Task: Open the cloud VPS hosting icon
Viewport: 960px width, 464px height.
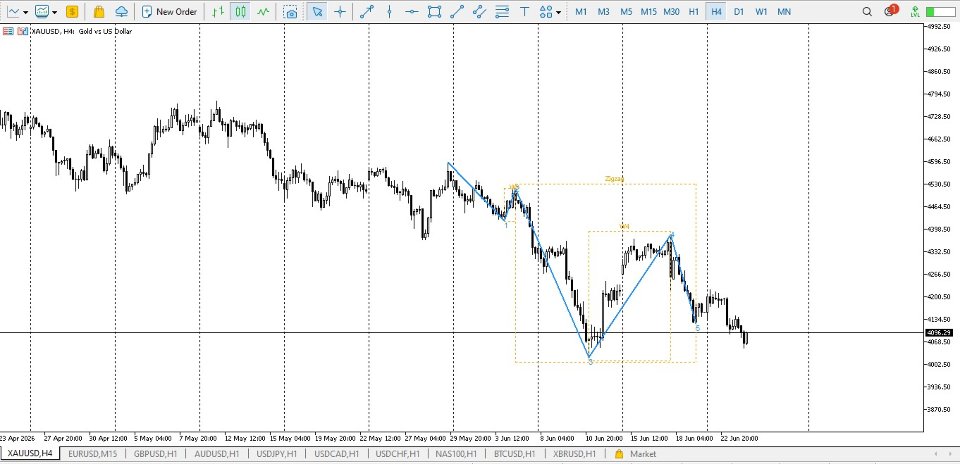Action: coord(122,11)
